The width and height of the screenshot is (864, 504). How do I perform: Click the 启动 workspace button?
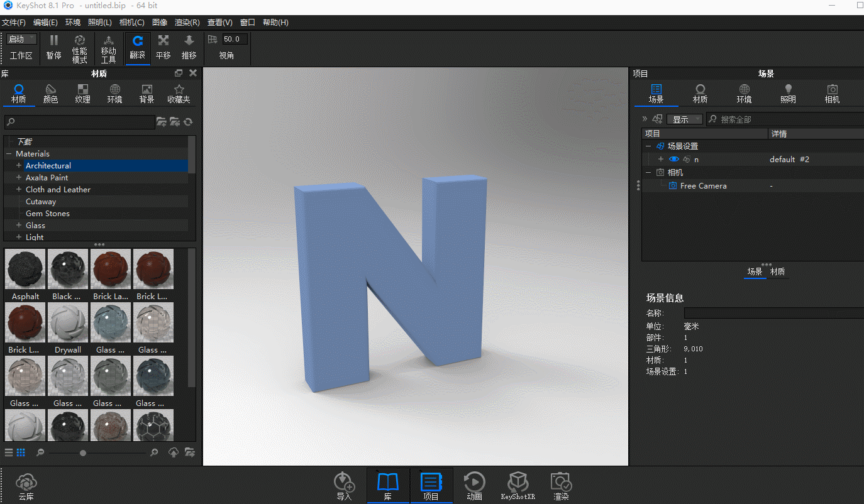21,38
